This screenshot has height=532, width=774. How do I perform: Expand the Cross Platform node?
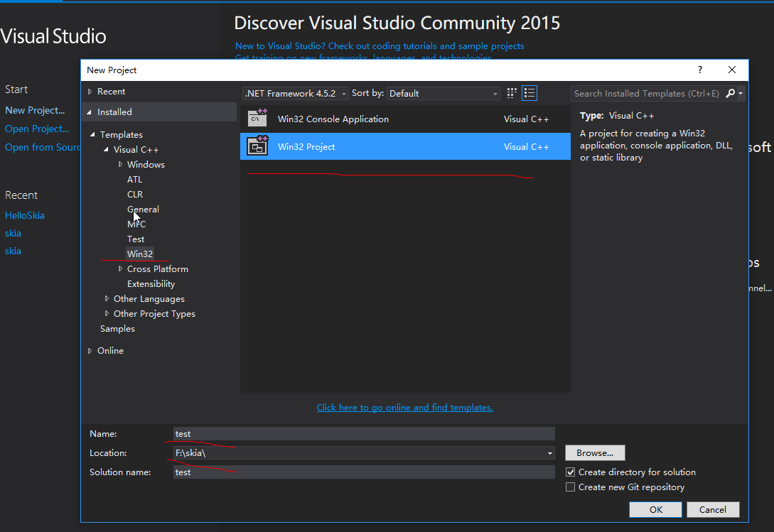coord(120,269)
